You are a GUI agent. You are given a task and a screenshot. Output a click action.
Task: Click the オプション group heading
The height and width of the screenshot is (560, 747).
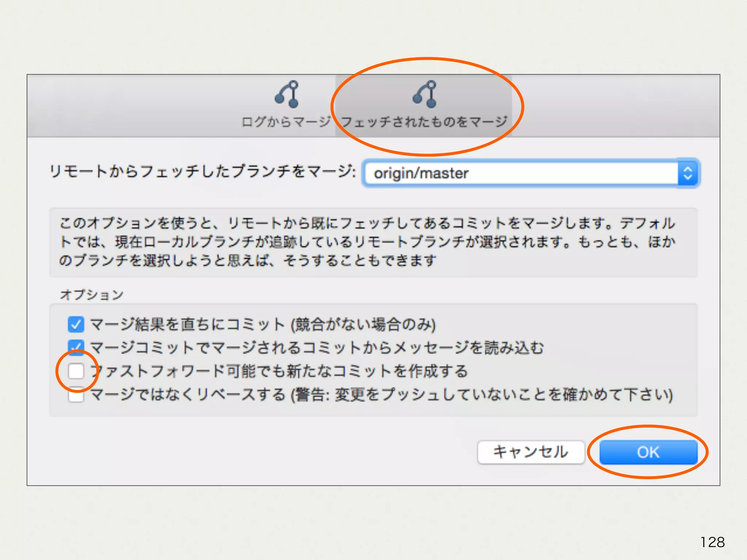point(92,295)
